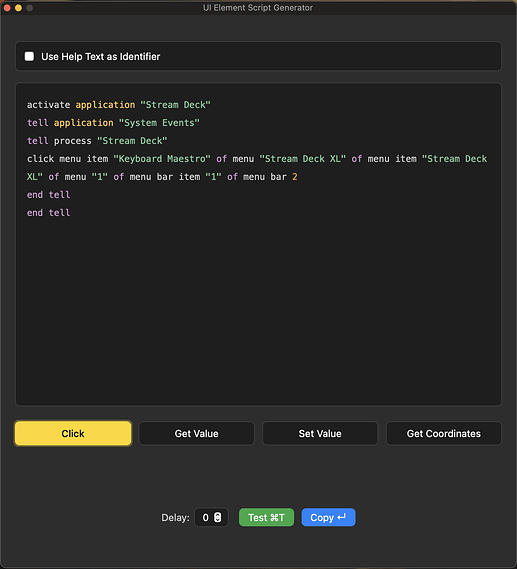Image resolution: width=517 pixels, height=569 pixels.
Task: Focus the Delay value field
Action: click(x=211, y=517)
